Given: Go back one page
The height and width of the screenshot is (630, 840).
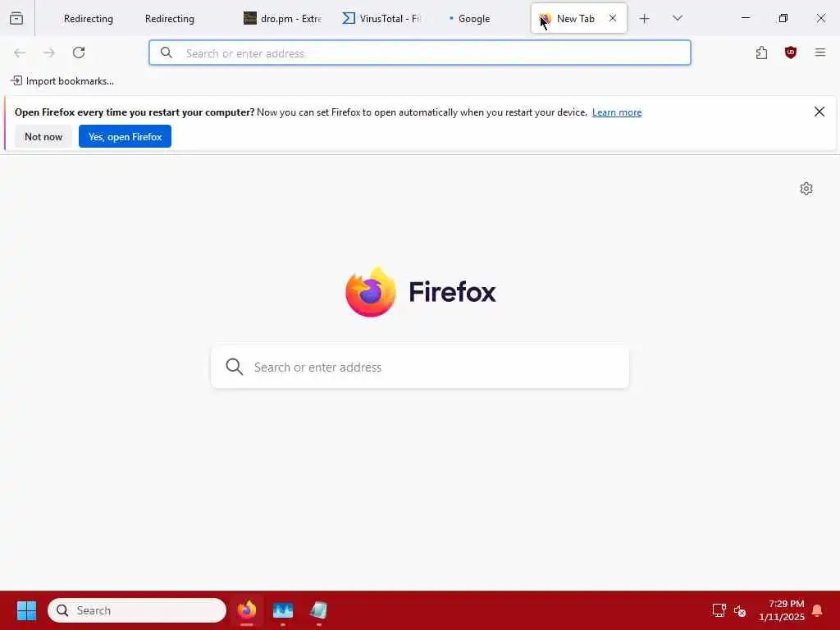Looking at the screenshot, I should (x=20, y=52).
